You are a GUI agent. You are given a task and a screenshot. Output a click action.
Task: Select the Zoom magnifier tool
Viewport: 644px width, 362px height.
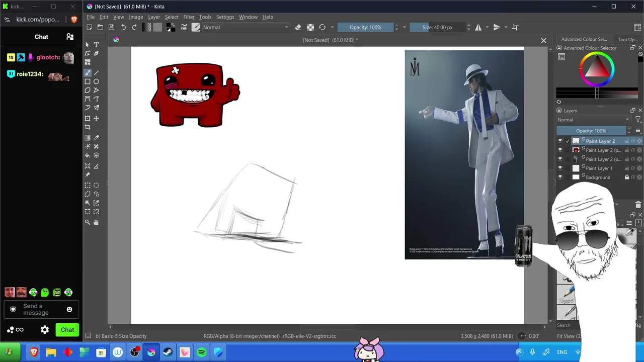pos(88,222)
